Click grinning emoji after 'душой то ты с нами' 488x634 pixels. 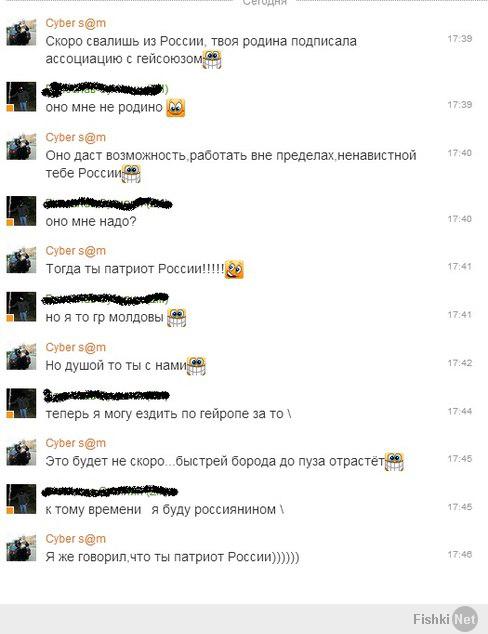[196, 366]
